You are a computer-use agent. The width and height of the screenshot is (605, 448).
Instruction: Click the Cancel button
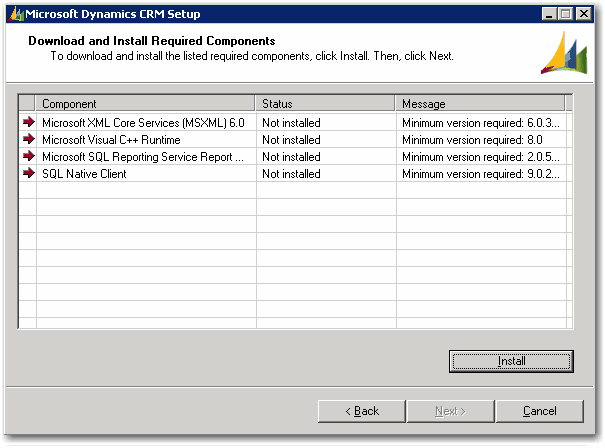click(x=539, y=411)
